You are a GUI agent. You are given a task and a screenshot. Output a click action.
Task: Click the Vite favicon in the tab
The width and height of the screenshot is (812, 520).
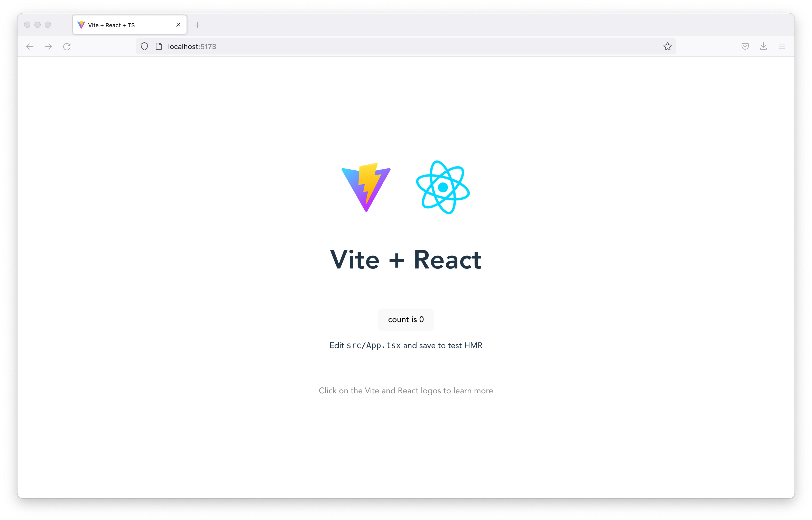click(81, 25)
